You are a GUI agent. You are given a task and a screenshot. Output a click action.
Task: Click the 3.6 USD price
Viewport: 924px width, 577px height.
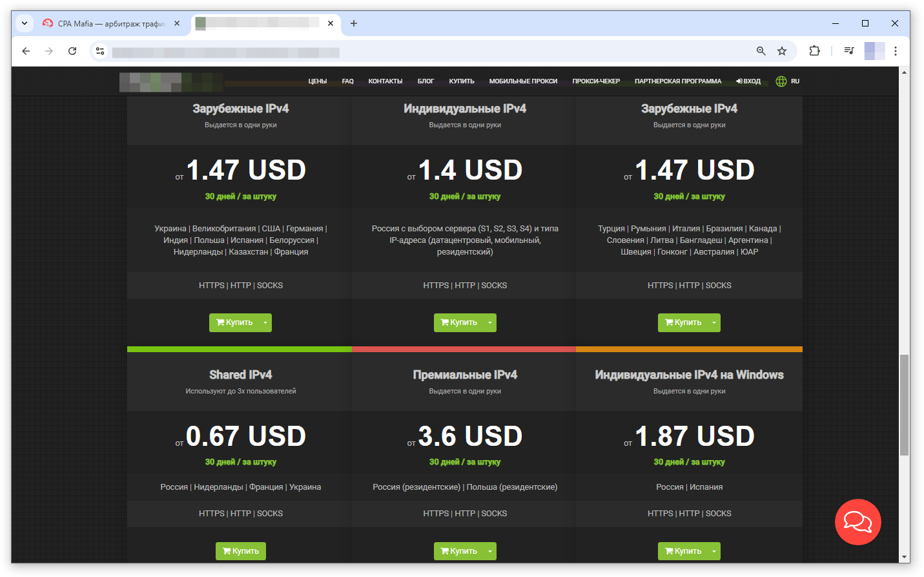(470, 436)
